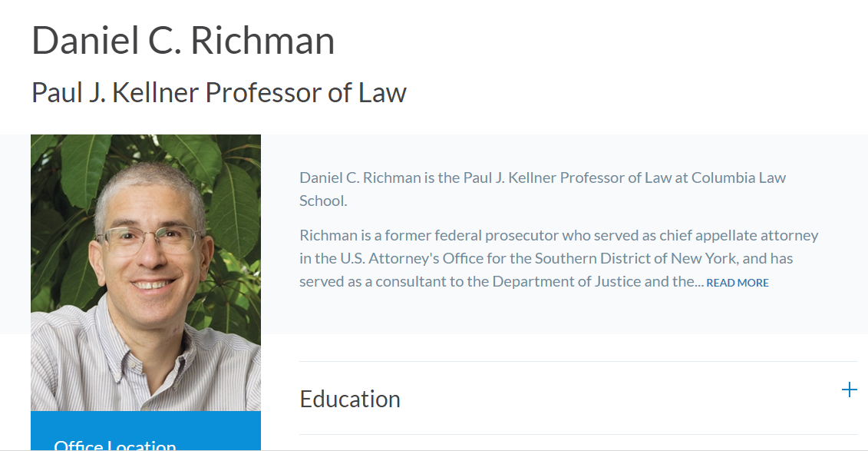Viewport: 868px width, 451px height.
Task: Click 'Columbia Law' text in the bio
Action: [x=738, y=177]
